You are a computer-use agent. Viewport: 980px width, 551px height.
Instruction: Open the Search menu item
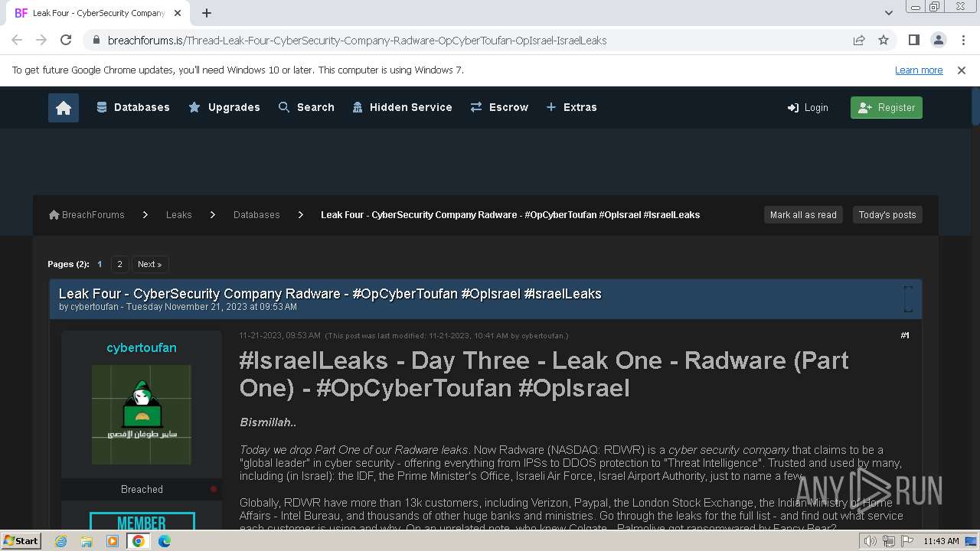pyautogui.click(x=306, y=108)
